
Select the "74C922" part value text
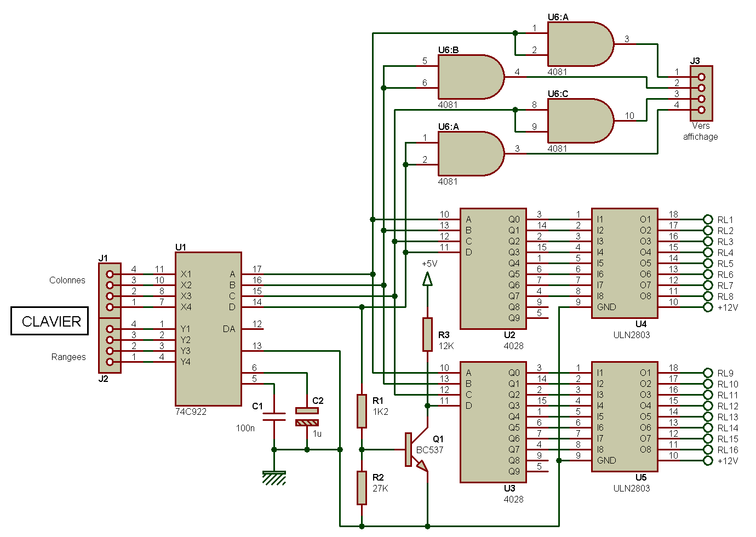click(191, 412)
